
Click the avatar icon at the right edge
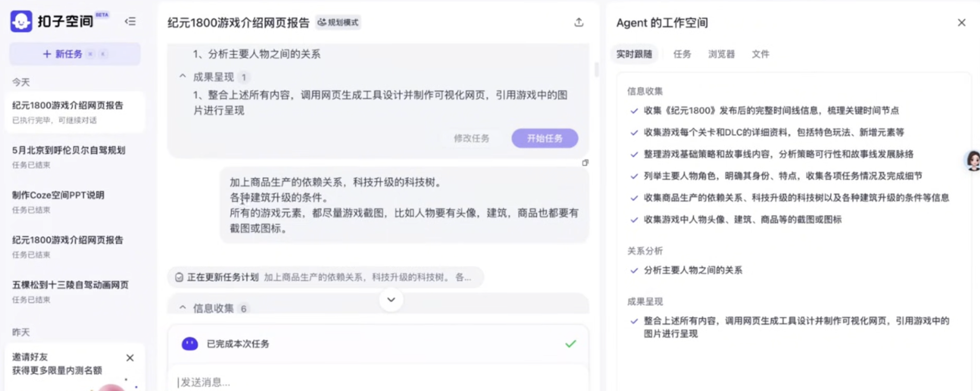tap(972, 161)
